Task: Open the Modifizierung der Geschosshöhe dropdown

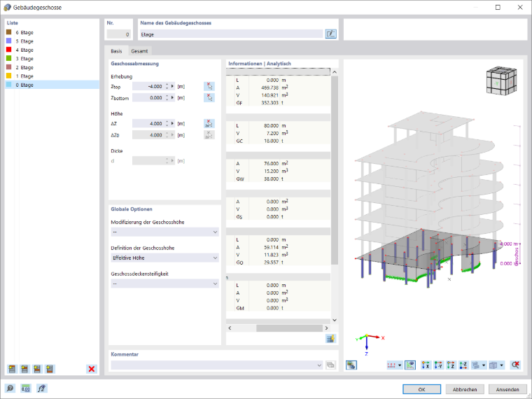Action: click(x=165, y=232)
